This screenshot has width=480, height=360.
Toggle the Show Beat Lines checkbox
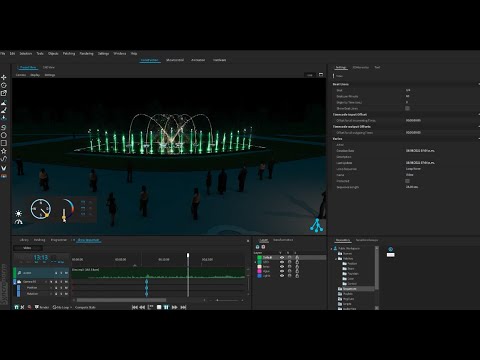[x=407, y=108]
